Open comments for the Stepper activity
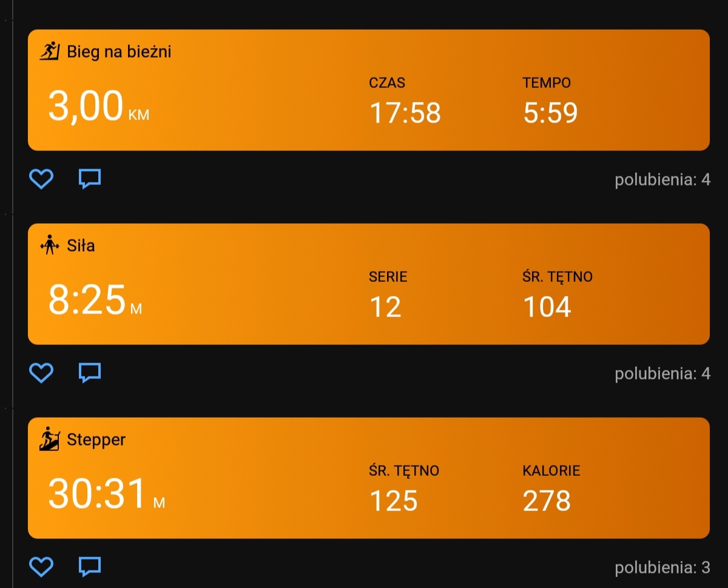Screen dimensions: 728x588 tap(90, 567)
